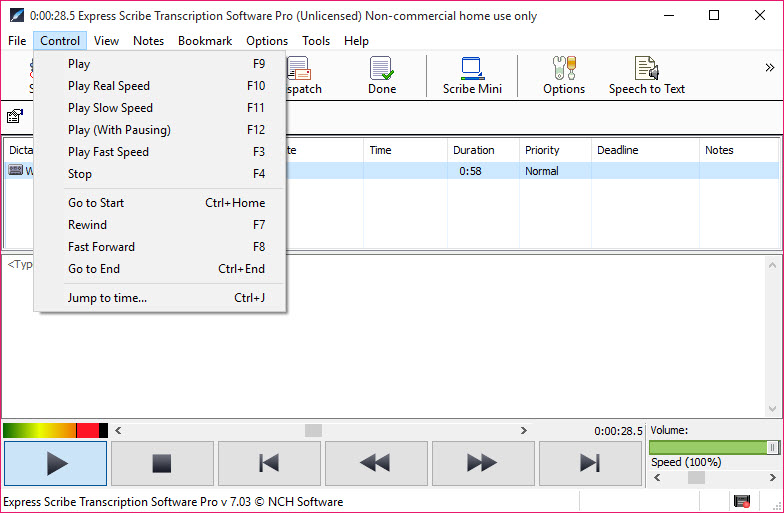Click the position slider right arrow
The height and width of the screenshot is (513, 784).
(x=524, y=430)
